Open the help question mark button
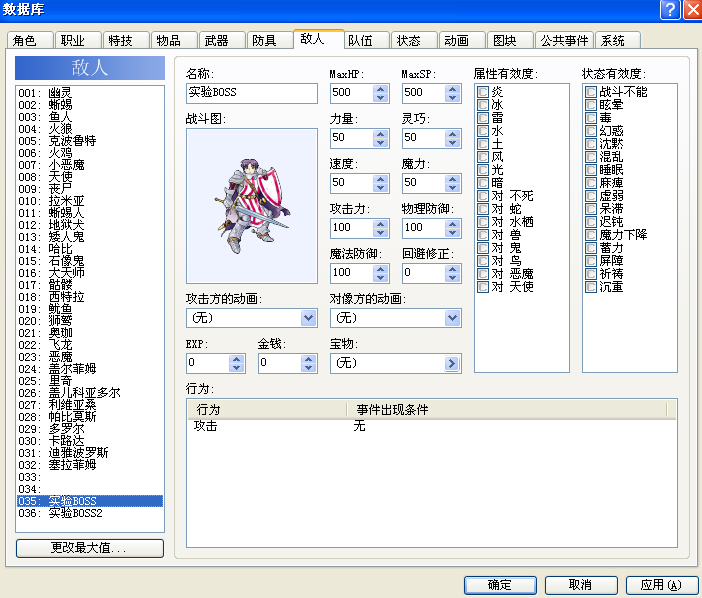Image resolution: width=702 pixels, height=598 pixels. [x=670, y=9]
